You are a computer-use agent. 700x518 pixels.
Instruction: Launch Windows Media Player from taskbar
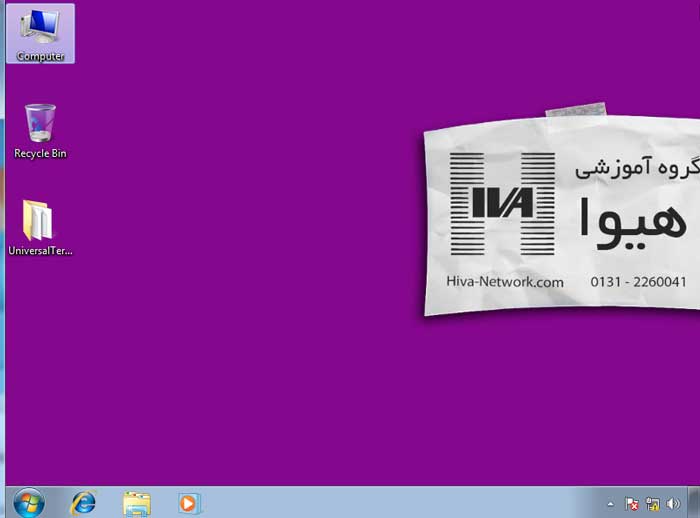(x=189, y=503)
